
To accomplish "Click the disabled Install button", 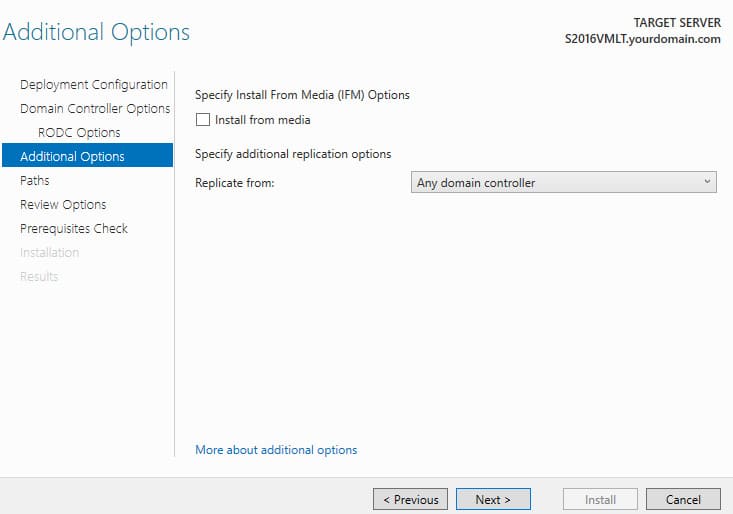I will (x=600, y=500).
